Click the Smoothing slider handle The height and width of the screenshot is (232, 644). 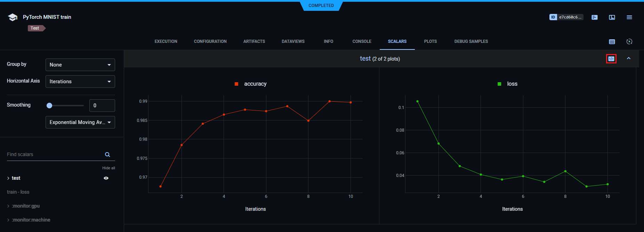click(x=49, y=106)
